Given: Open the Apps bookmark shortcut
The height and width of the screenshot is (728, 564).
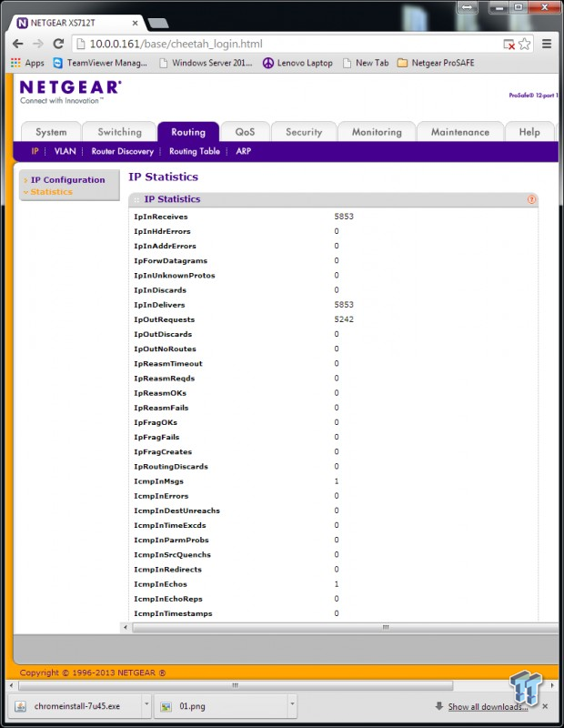Looking at the screenshot, I should click(x=27, y=63).
